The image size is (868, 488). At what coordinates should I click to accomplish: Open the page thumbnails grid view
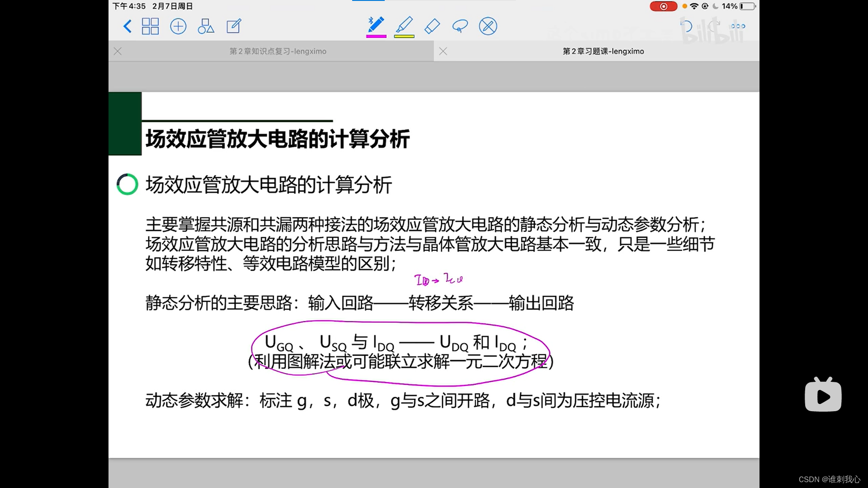[x=150, y=26]
